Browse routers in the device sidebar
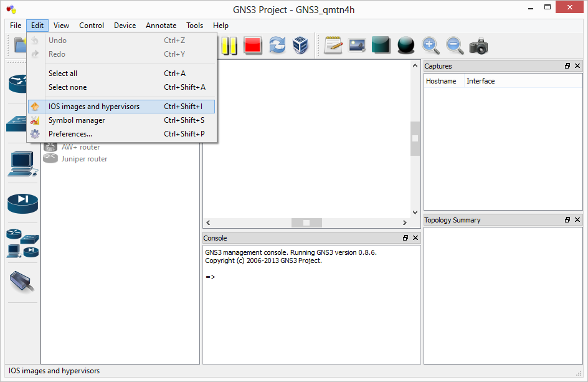Viewport: 588px width, 382px height. click(x=17, y=84)
